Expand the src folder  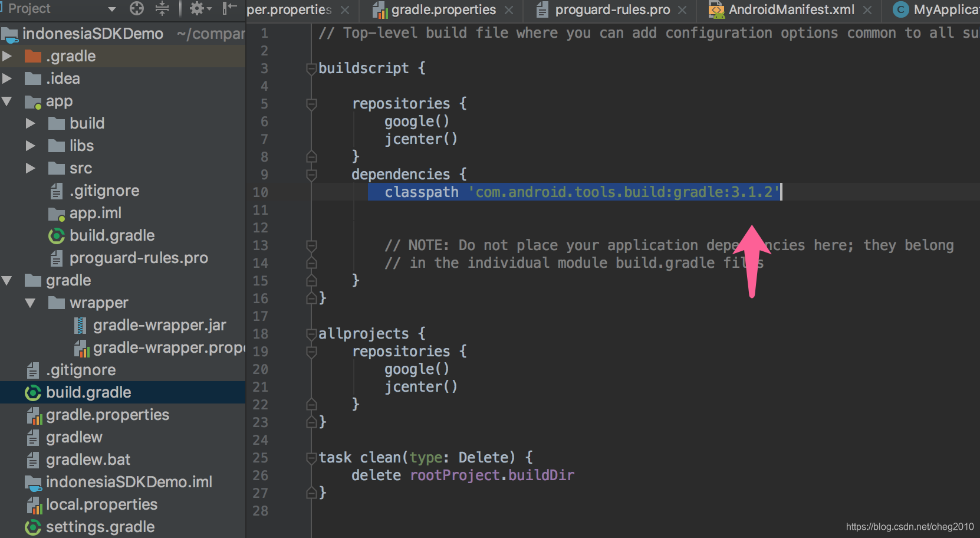31,168
